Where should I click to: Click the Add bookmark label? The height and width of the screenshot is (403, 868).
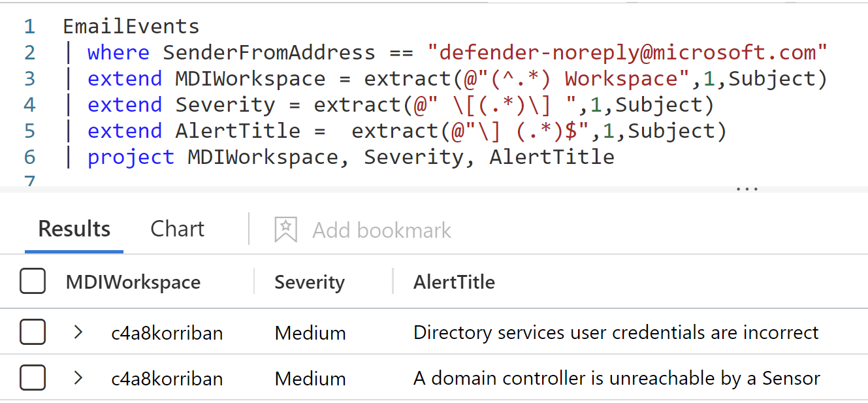click(x=381, y=229)
